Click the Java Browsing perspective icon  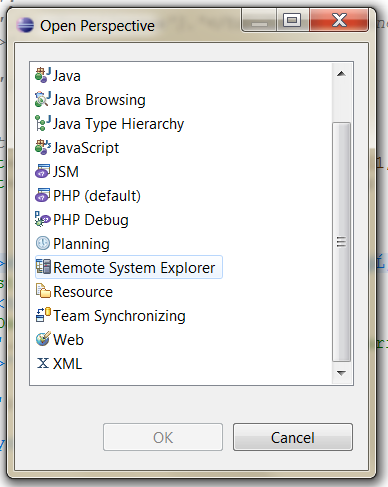click(x=43, y=99)
